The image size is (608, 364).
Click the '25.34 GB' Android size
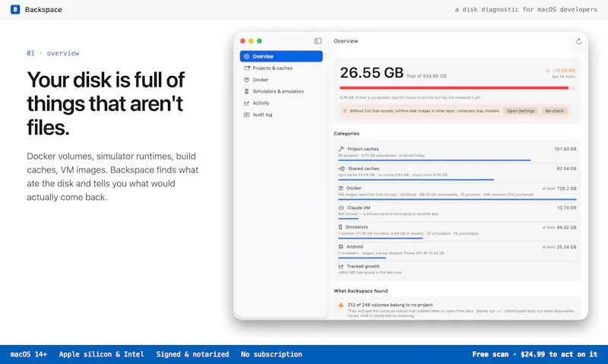pos(566,247)
